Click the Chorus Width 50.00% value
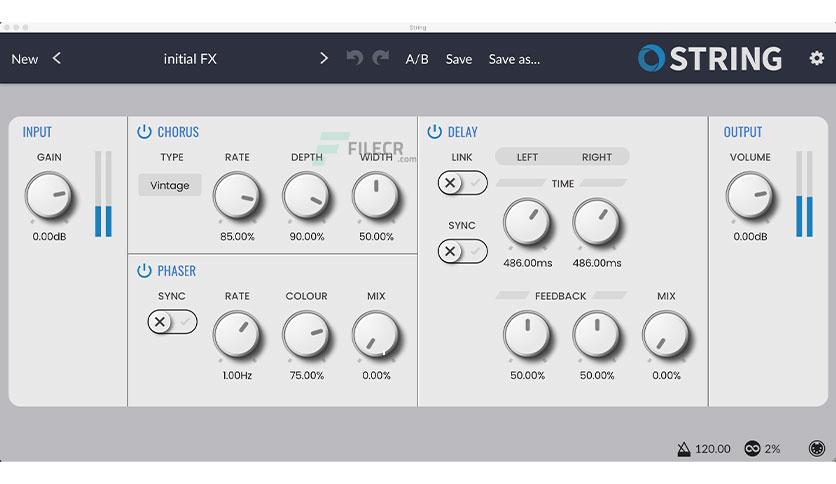Screen dimensions: 836x484 tap(376, 237)
